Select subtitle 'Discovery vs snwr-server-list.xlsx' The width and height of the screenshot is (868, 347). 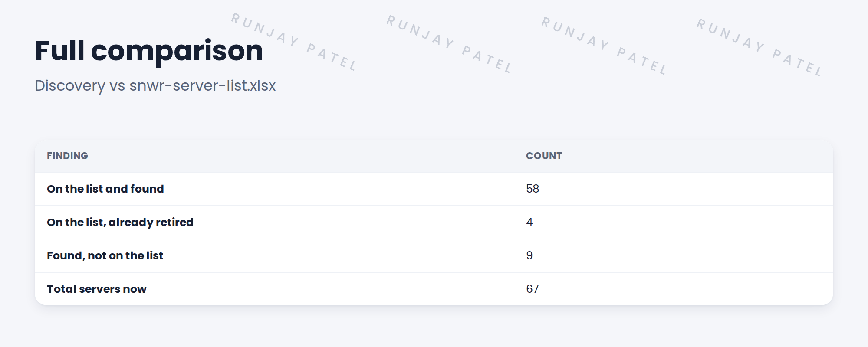point(155,86)
